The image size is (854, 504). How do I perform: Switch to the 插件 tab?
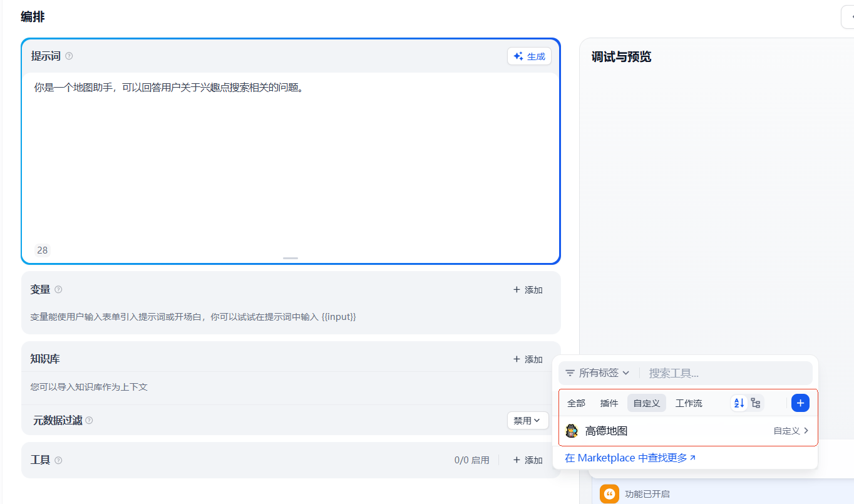[609, 403]
